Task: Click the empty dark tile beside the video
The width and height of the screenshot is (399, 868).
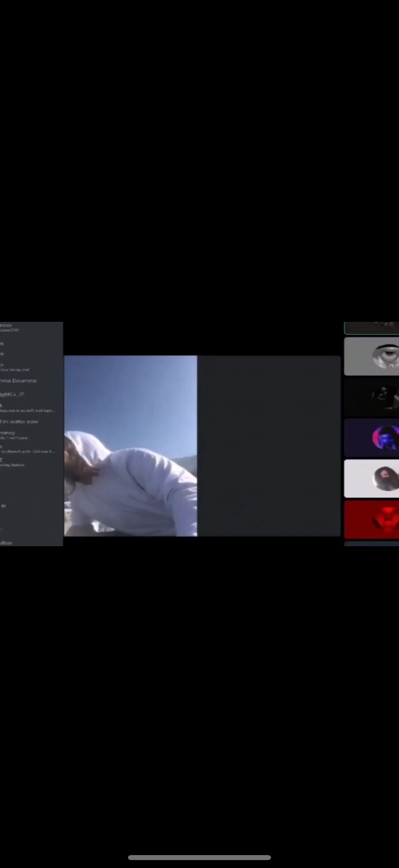Action: pyautogui.click(x=269, y=446)
